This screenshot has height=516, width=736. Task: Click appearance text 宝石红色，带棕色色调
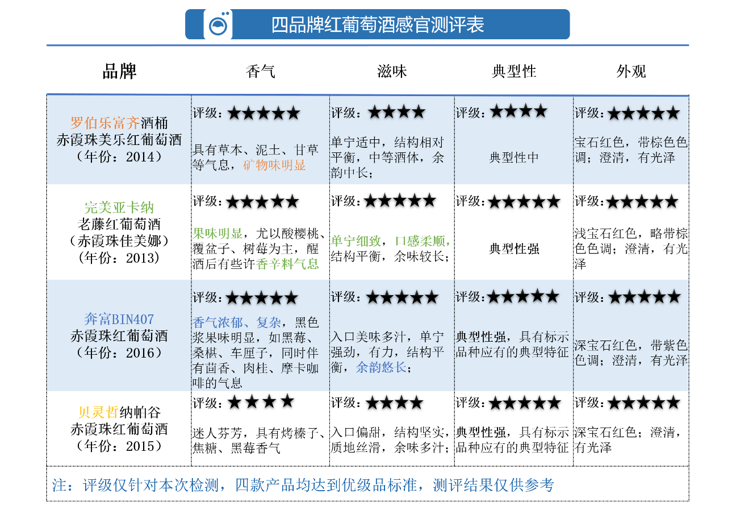tap(631, 150)
